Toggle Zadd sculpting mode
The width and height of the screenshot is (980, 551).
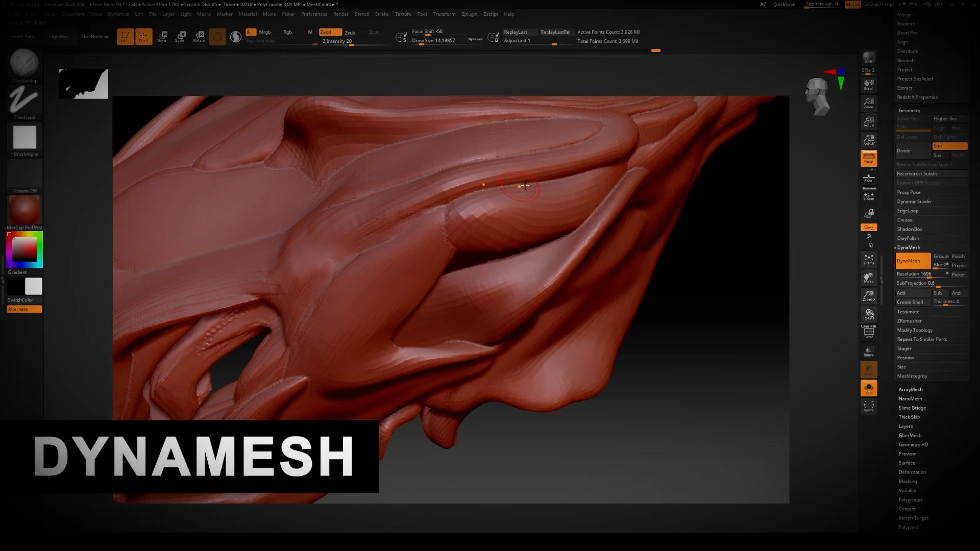pyautogui.click(x=330, y=32)
